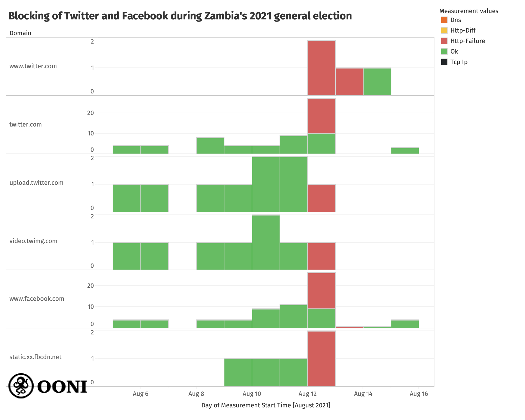
Task: Click the red Http-Failure bar for upload.twitter.com
Action: 321,198
